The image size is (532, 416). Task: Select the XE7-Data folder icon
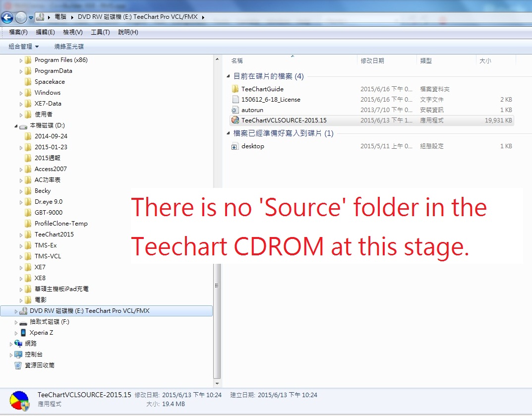coord(28,104)
